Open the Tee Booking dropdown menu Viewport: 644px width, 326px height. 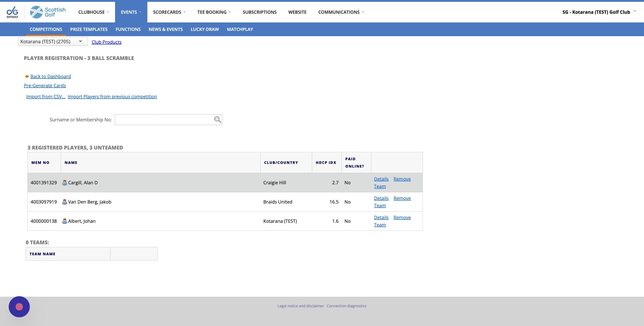(x=214, y=12)
